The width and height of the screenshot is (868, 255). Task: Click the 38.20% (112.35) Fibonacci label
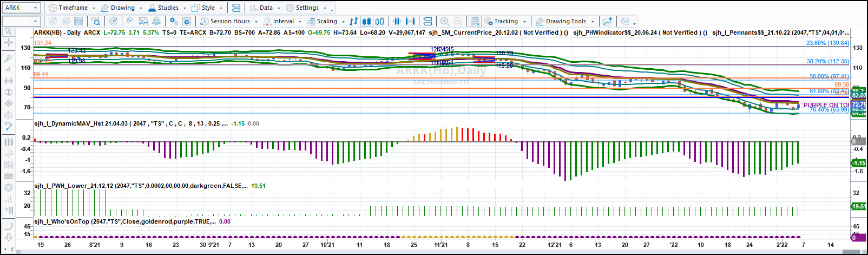point(827,61)
